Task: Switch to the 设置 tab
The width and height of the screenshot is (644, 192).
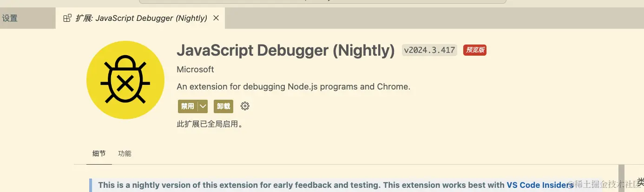Action: (x=10, y=18)
